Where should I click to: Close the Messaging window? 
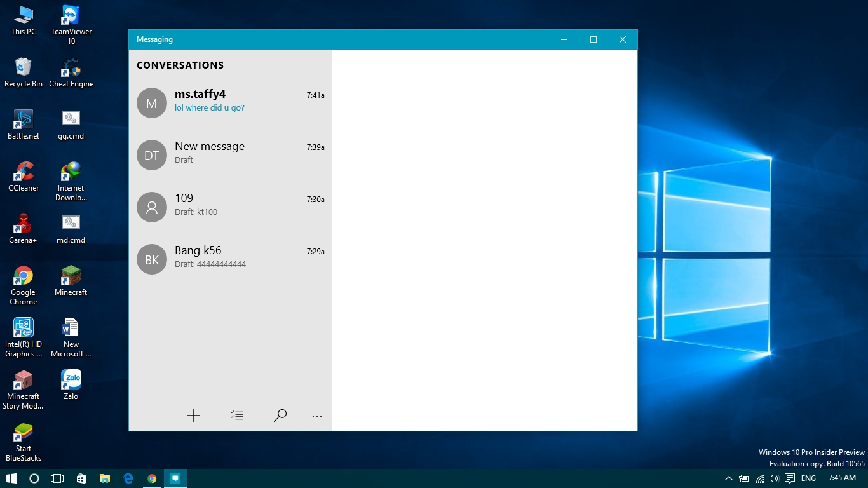point(623,39)
